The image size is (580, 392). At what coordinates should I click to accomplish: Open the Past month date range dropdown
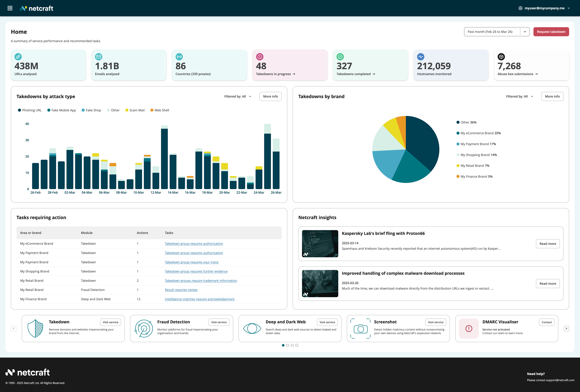(x=496, y=32)
